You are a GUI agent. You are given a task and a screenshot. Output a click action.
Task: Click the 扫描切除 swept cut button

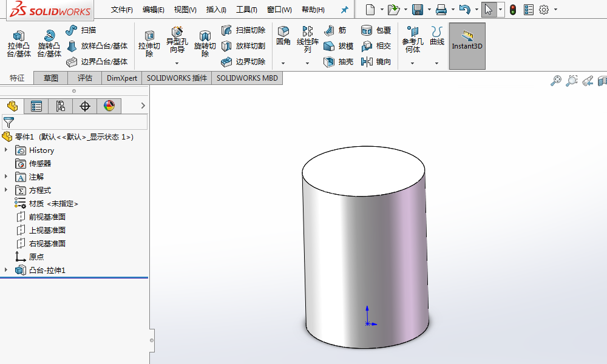point(243,30)
